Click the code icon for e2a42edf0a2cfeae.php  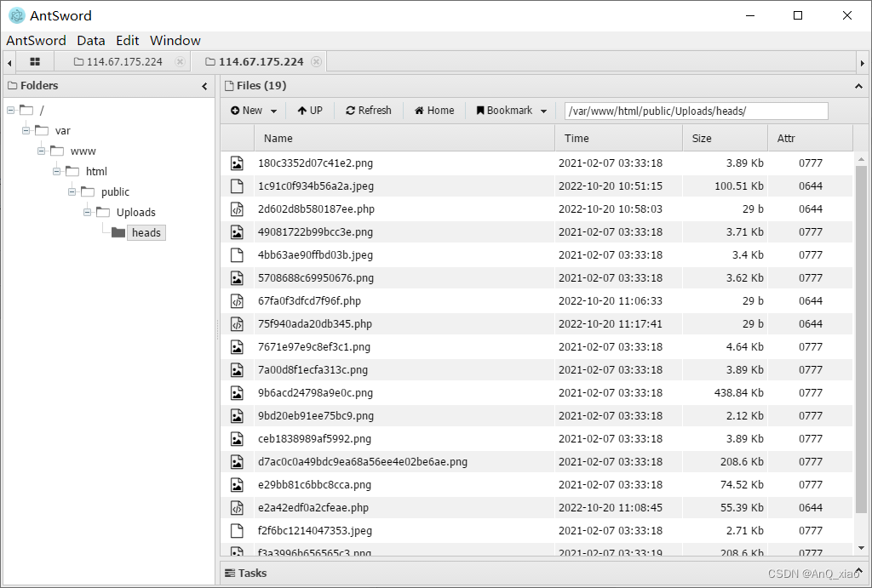click(237, 508)
